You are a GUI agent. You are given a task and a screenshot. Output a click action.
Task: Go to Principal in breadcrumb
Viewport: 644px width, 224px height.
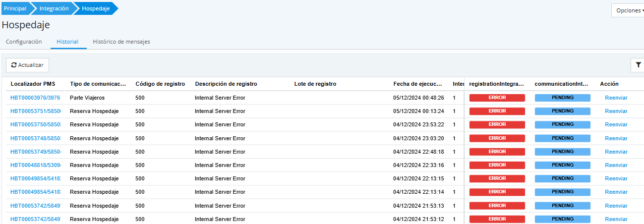point(15,8)
